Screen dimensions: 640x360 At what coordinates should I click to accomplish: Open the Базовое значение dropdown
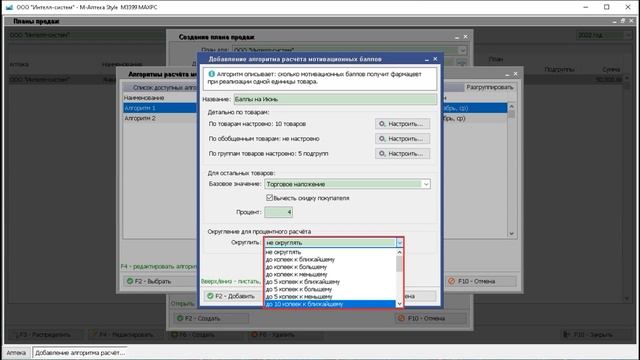pos(426,184)
